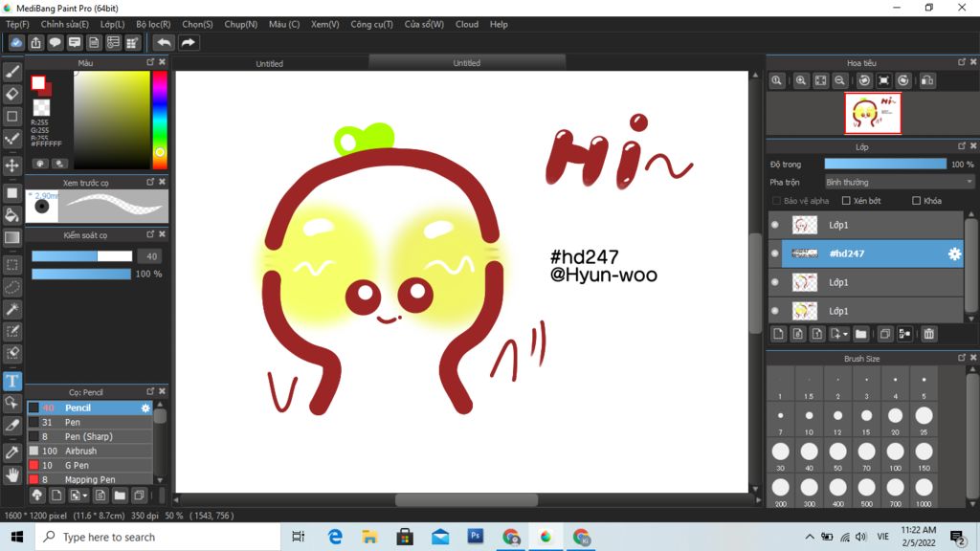Select the Hand pan tool
The height and width of the screenshot is (551, 980).
click(11, 474)
